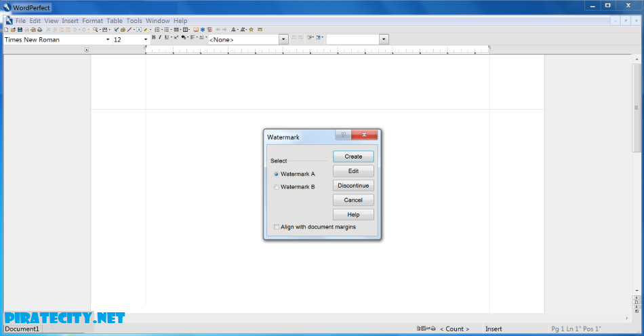The width and height of the screenshot is (644, 336).
Task: Click the Document1 tab in status bar
Action: [x=22, y=329]
